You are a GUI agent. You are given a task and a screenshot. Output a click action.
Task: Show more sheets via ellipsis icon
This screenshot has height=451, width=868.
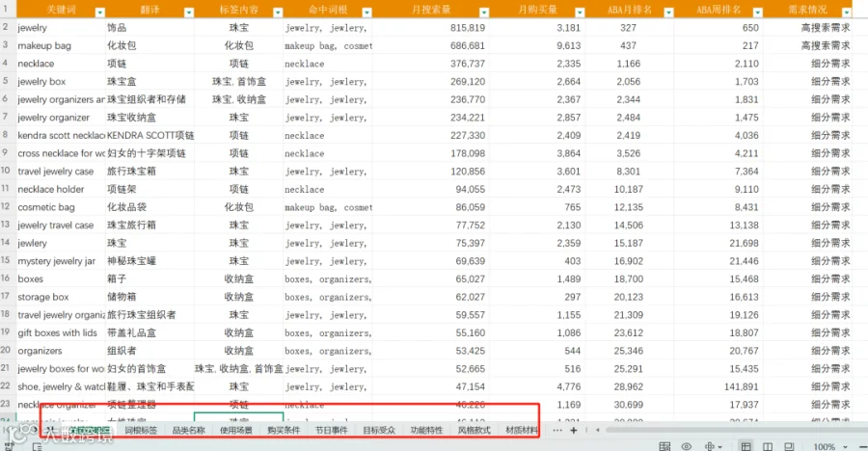[x=556, y=430]
